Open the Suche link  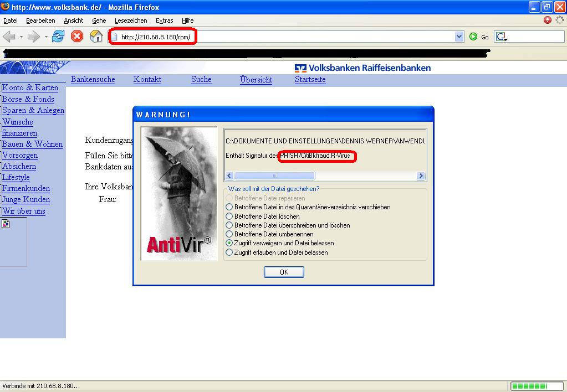[201, 80]
